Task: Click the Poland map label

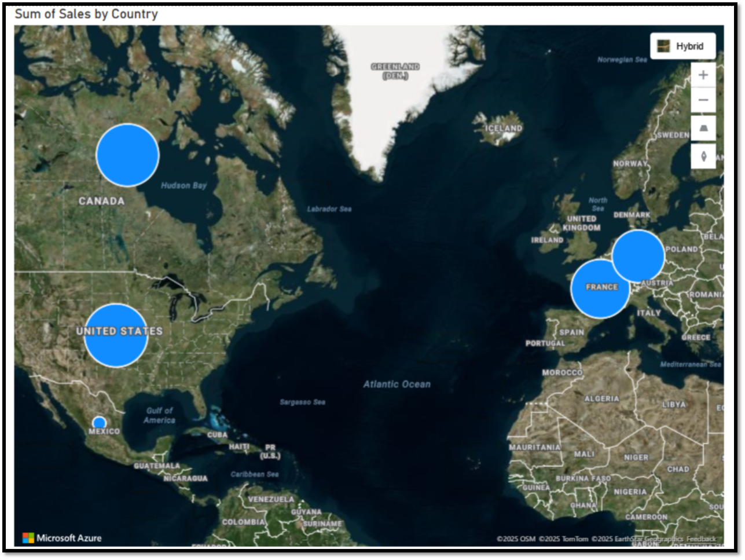Action: 681,249
